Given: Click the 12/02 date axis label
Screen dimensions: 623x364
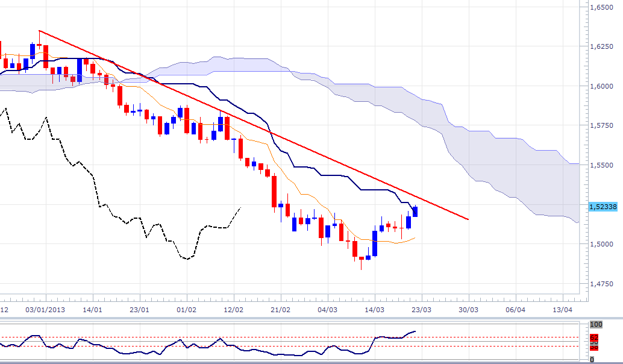Looking at the screenshot, I should [233, 309].
